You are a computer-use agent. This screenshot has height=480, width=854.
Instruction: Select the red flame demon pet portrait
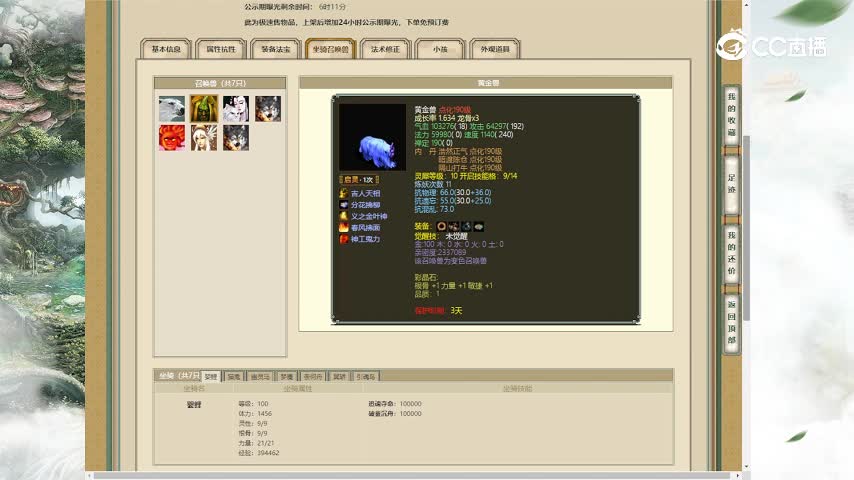point(172,138)
